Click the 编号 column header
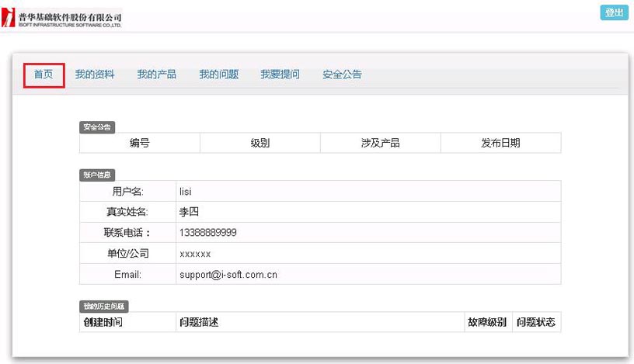634x364 pixels. coord(140,143)
